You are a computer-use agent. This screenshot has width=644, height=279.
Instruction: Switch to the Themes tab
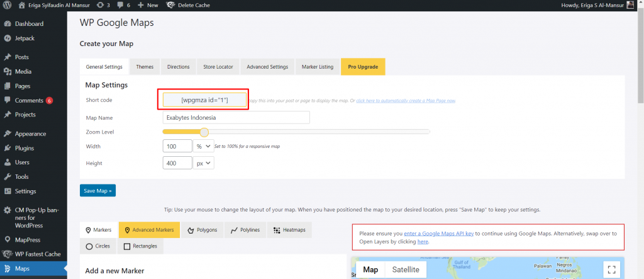pyautogui.click(x=145, y=67)
